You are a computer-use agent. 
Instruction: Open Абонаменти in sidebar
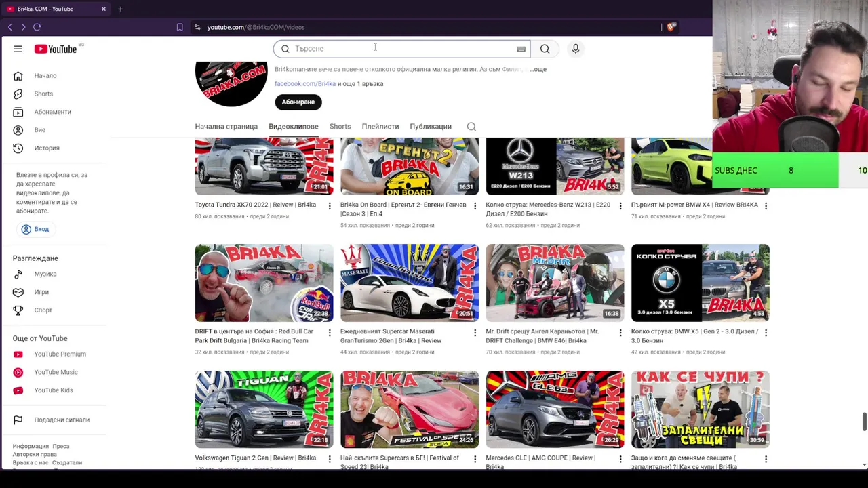[54, 112]
